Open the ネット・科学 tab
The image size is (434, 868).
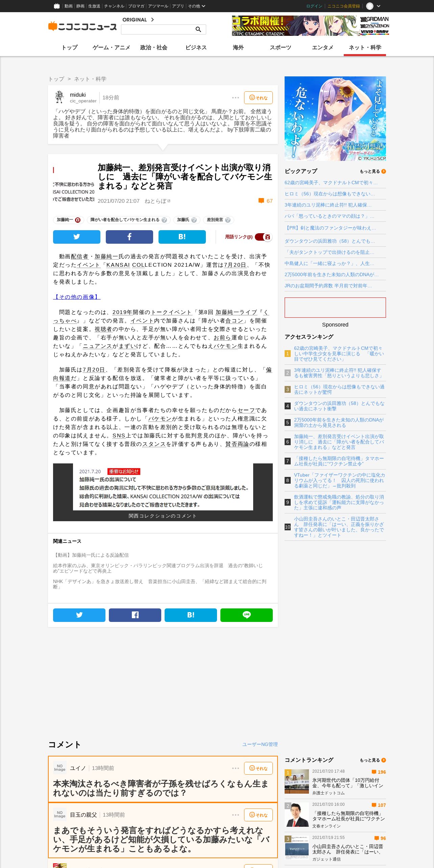point(365,48)
